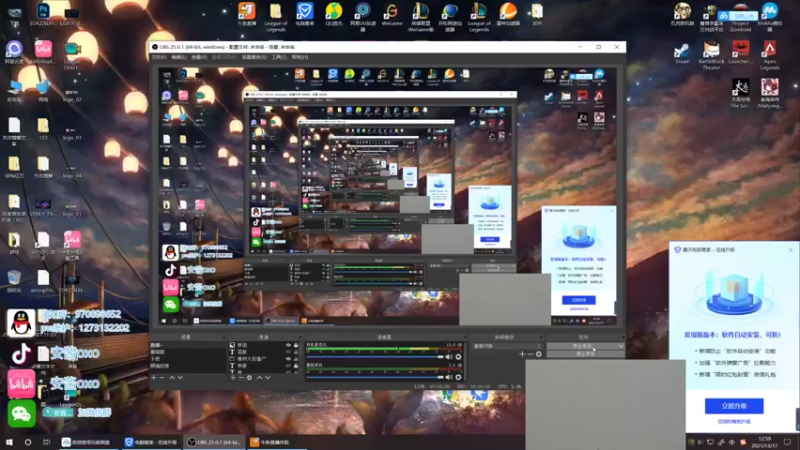
Task: Open the scene transition type dropdown
Action: [x=507, y=346]
